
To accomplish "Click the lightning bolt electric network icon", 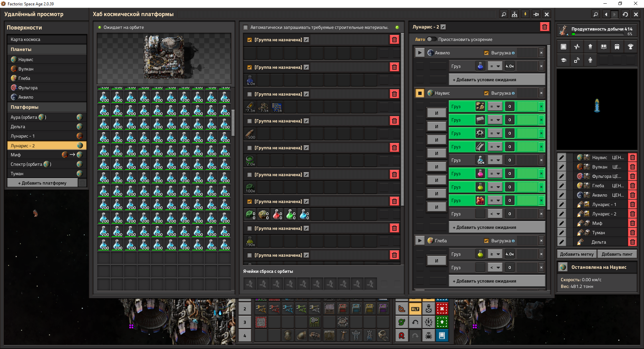I will tap(525, 14).
